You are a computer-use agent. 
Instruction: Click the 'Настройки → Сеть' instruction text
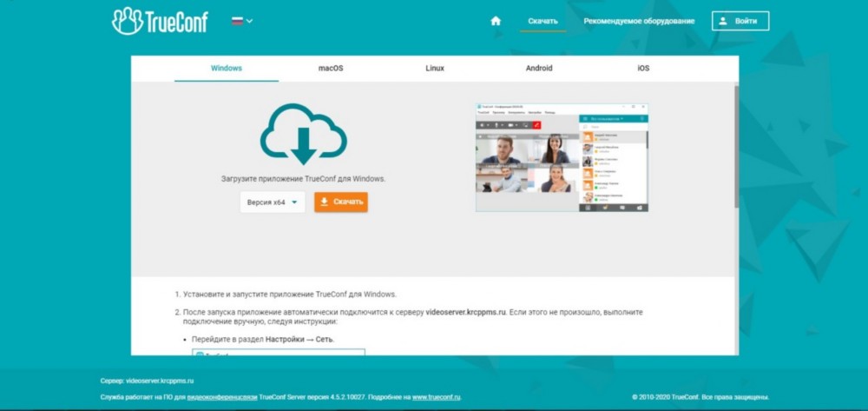click(x=299, y=339)
